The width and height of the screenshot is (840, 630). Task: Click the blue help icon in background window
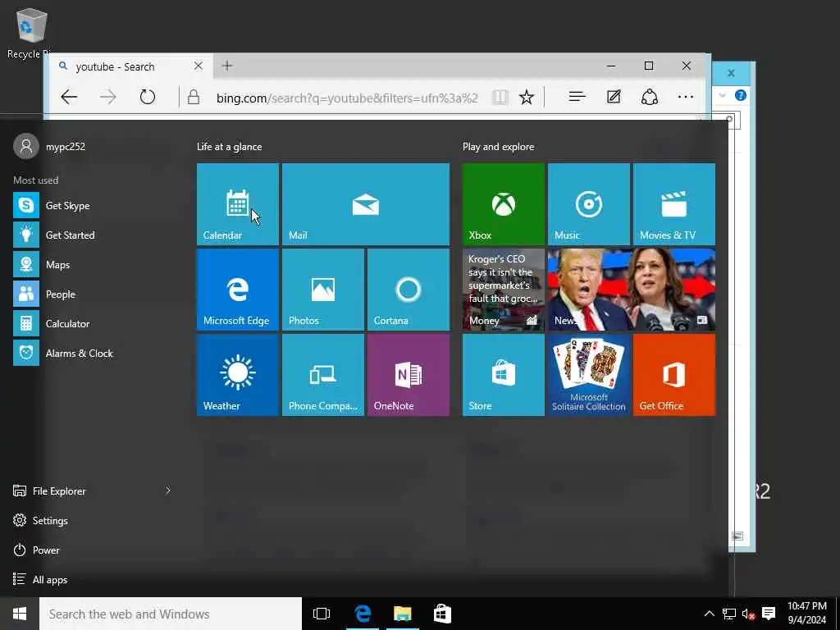741,95
